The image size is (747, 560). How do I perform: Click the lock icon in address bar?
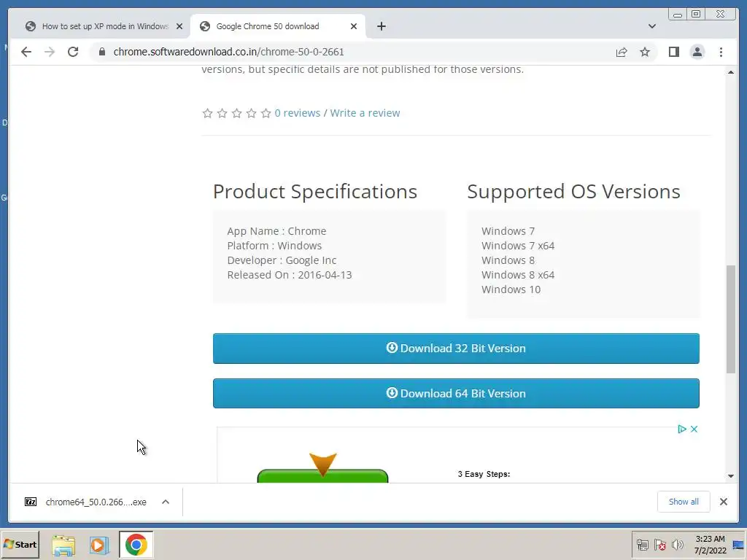point(102,52)
